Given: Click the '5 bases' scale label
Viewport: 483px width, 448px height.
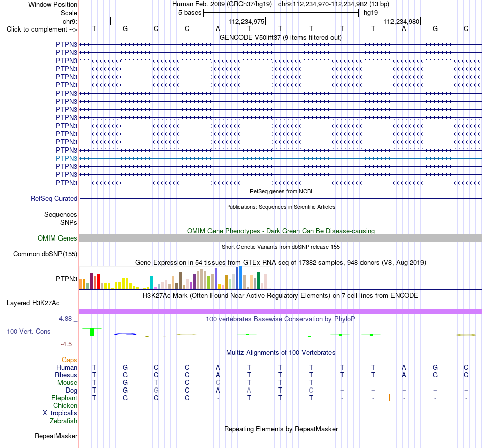Looking at the screenshot, I should (x=190, y=13).
